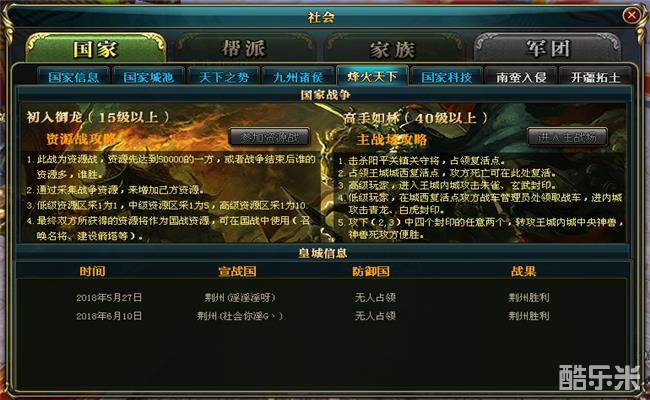Switch to the 国家 main tab
Viewport: 650px width, 400px height.
coord(96,49)
